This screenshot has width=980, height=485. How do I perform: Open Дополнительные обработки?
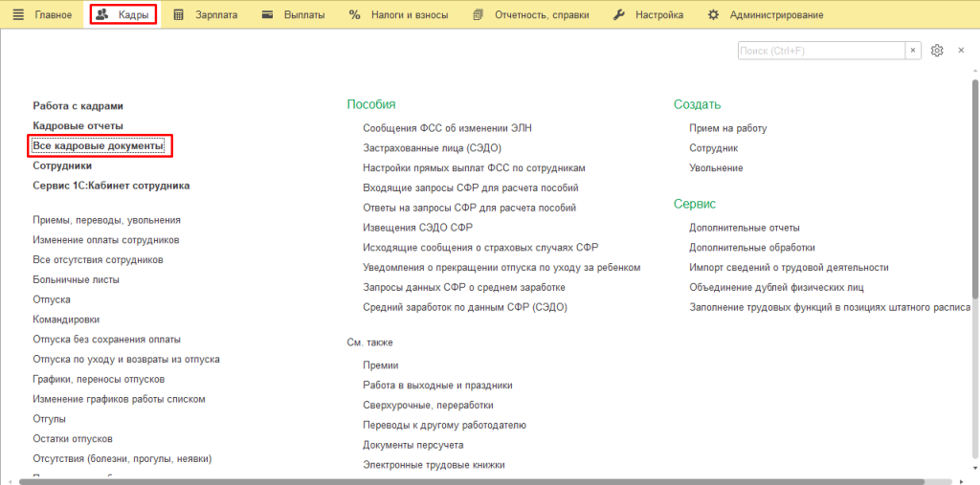pyautogui.click(x=752, y=248)
